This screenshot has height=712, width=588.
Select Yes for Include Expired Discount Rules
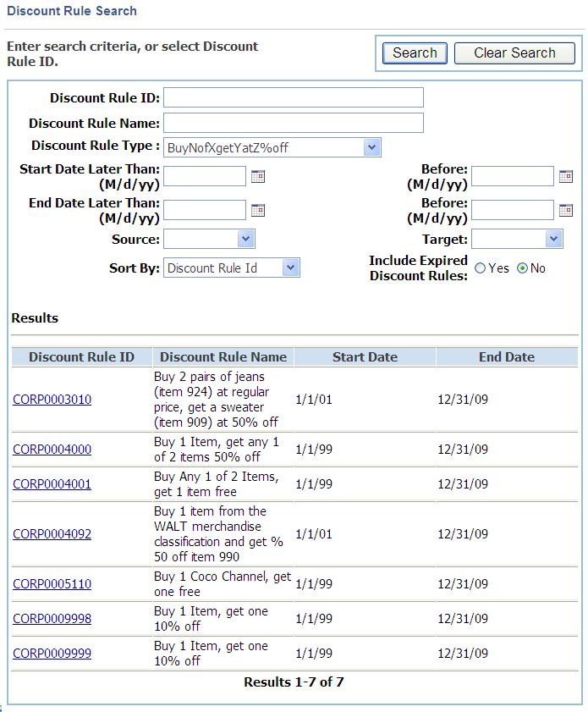click(x=480, y=268)
